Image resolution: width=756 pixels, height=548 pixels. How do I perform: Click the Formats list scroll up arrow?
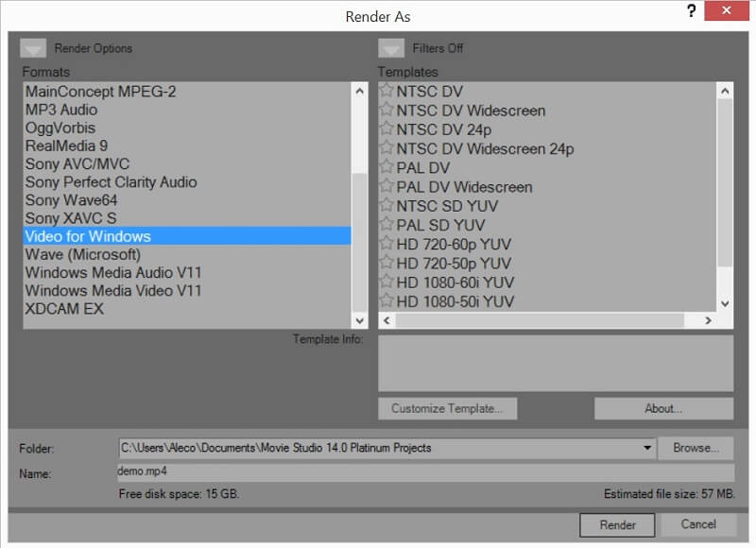pos(359,91)
